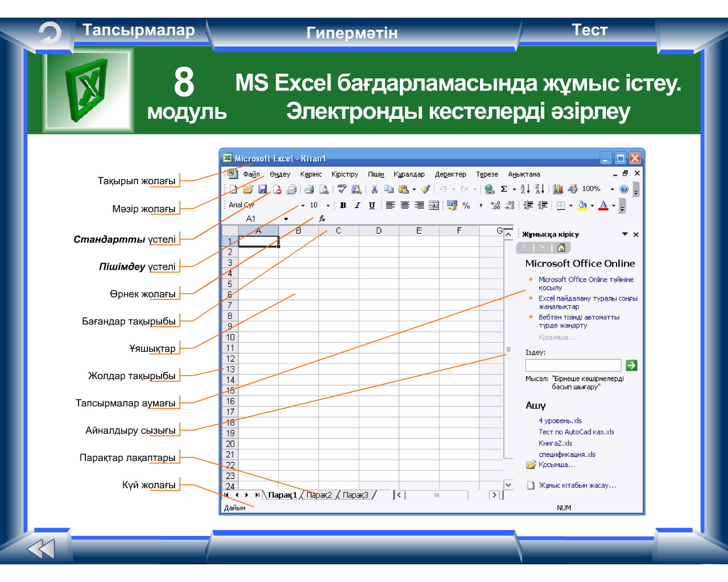
Task: Click the AutoSum sigma icon
Action: pyautogui.click(x=504, y=189)
